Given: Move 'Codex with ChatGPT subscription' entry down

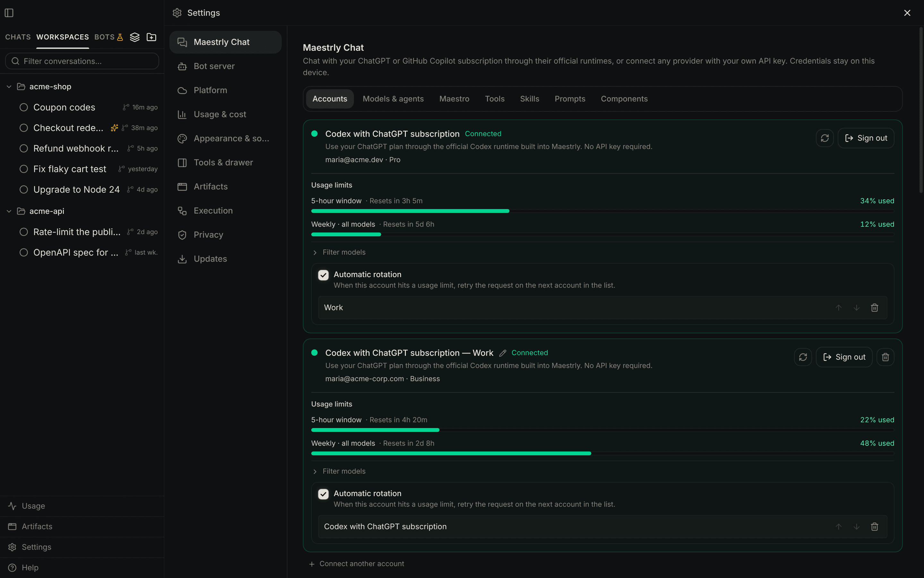Looking at the screenshot, I should point(856,527).
